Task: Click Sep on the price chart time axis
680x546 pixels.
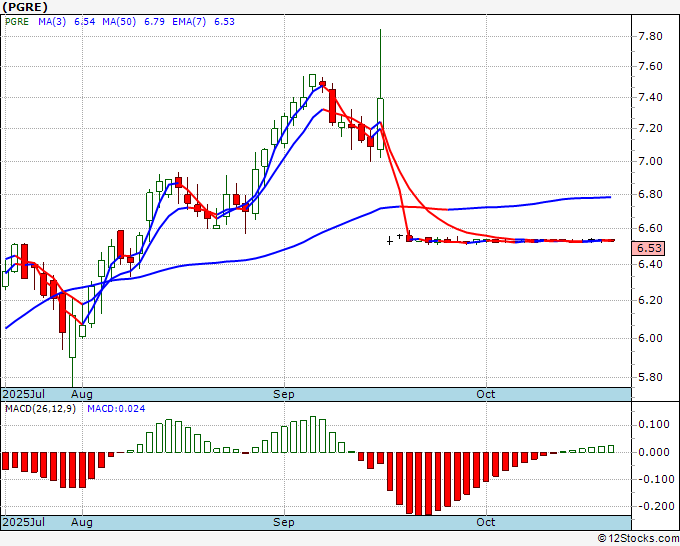Action: click(x=284, y=394)
